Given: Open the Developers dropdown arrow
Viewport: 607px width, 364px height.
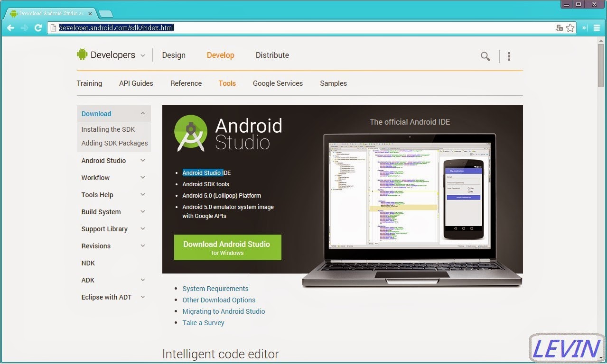Looking at the screenshot, I should (142, 55).
